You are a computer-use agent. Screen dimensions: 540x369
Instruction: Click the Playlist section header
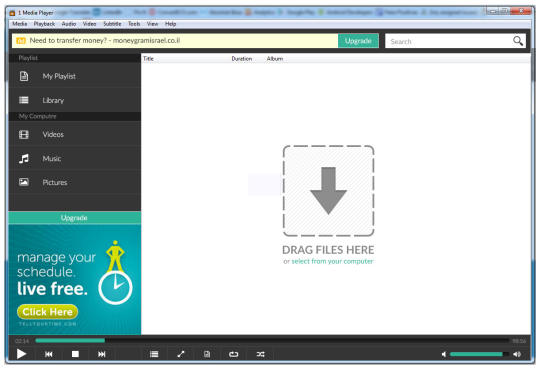tap(74, 58)
